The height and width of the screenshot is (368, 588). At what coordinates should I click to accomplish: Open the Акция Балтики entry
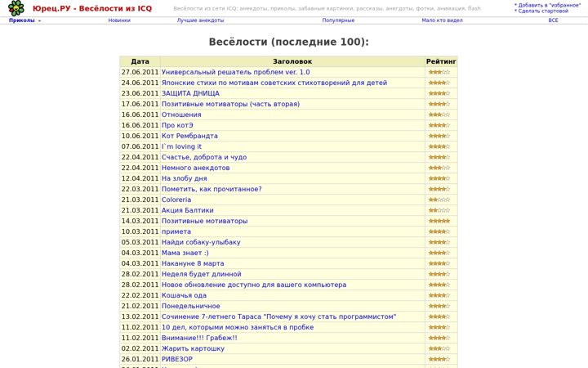click(188, 210)
